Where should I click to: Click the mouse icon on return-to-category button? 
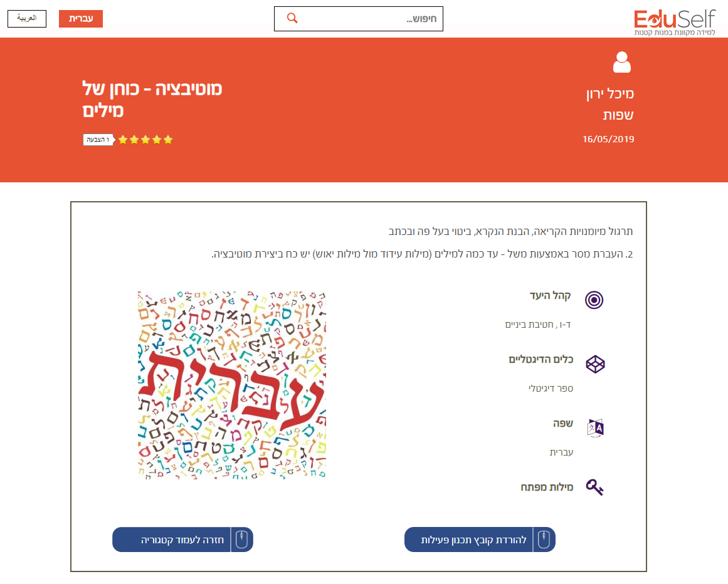tap(241, 540)
